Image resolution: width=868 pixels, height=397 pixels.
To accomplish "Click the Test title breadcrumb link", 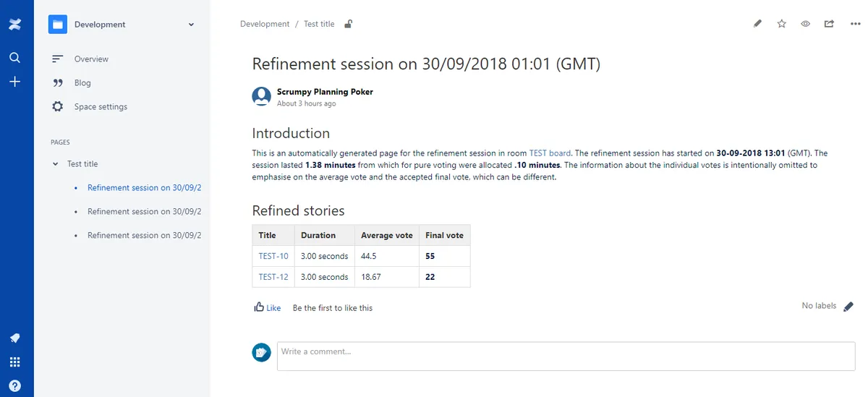I will (x=319, y=24).
